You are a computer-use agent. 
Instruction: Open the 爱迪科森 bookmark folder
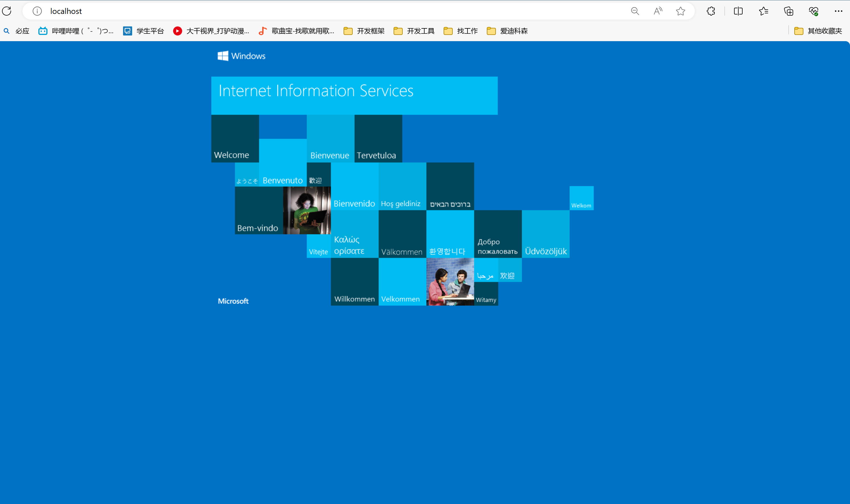507,31
